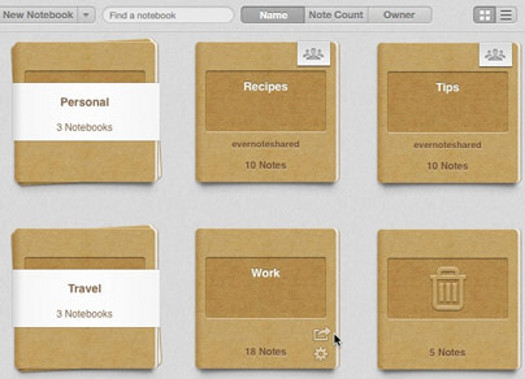Switch to grid view

(484, 15)
